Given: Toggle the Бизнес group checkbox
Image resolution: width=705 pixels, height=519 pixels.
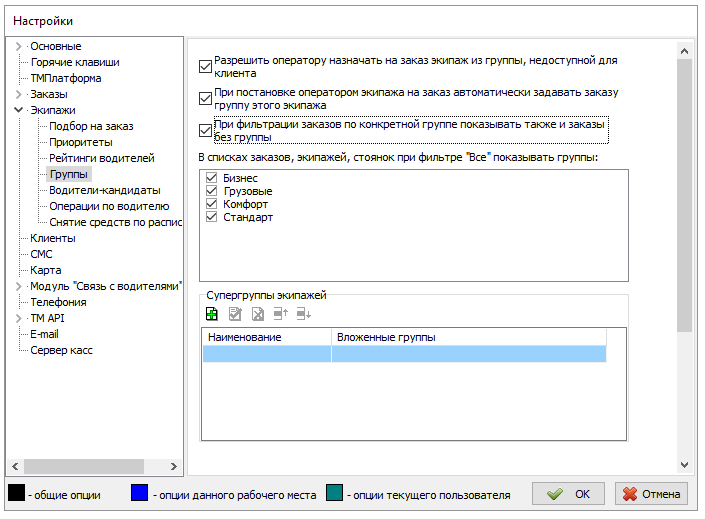Looking at the screenshot, I should pyautogui.click(x=211, y=178).
